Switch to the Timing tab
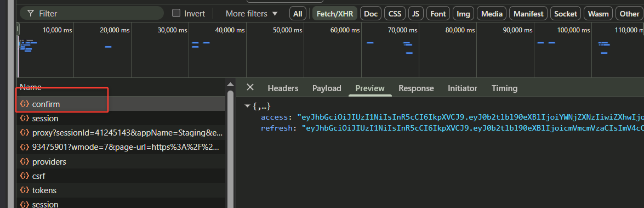 coord(504,88)
